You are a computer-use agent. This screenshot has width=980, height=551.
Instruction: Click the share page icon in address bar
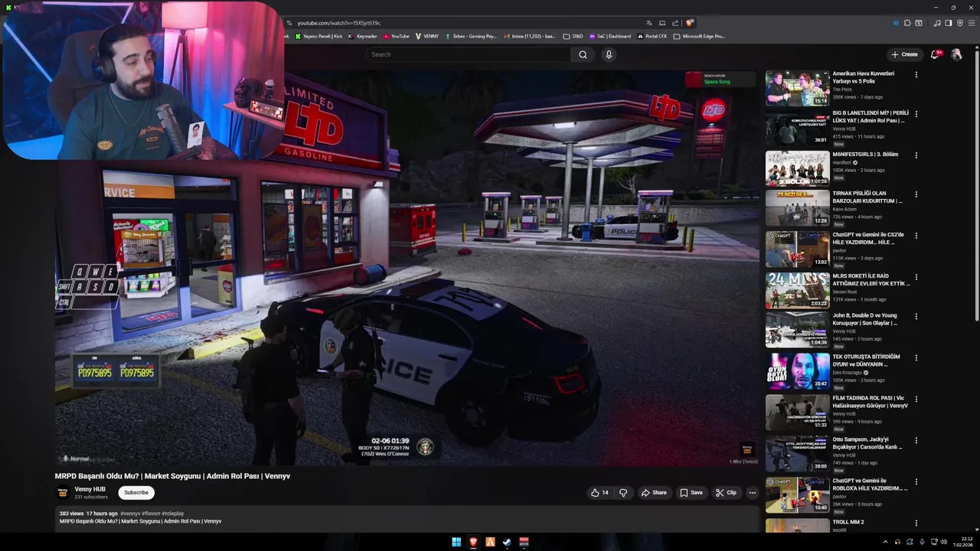[675, 23]
